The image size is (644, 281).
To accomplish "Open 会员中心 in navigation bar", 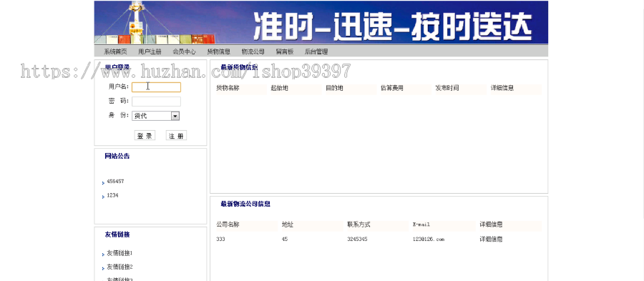I will point(184,51).
